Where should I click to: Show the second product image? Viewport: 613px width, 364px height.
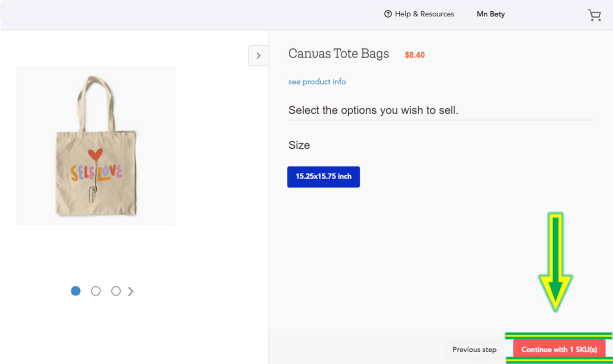click(96, 291)
